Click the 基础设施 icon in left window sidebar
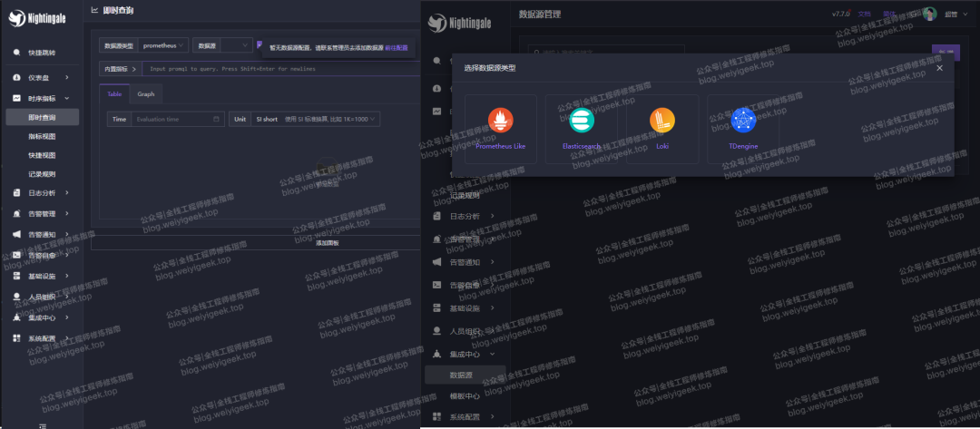 click(x=17, y=276)
